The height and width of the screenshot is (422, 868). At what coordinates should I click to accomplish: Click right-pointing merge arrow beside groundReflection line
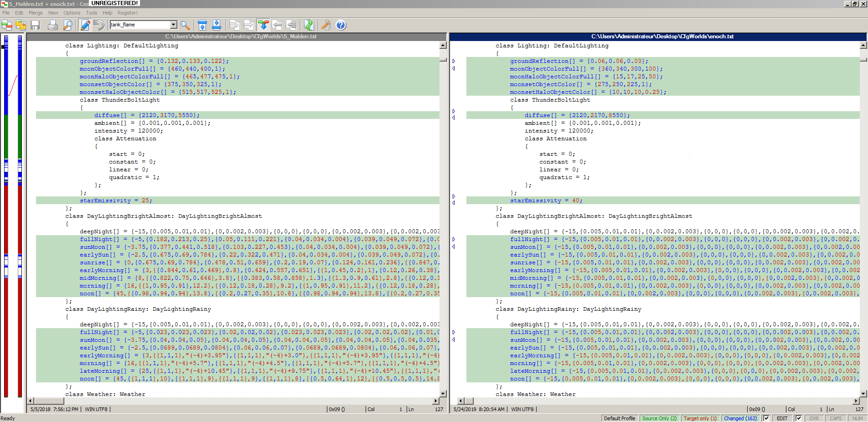(x=454, y=61)
